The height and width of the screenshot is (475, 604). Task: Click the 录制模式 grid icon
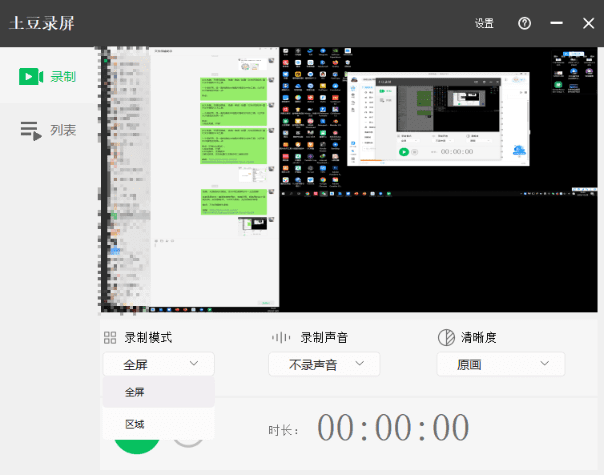pyautogui.click(x=110, y=337)
